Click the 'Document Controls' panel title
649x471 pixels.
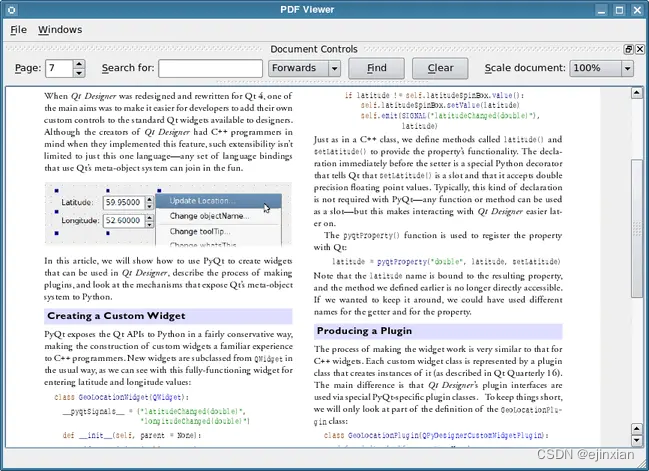coord(314,49)
